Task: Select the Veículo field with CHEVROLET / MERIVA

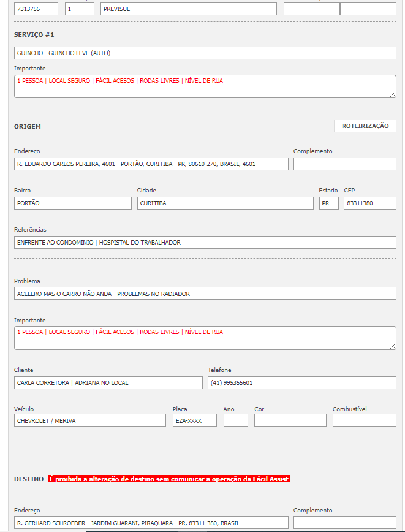Action: tap(89, 420)
